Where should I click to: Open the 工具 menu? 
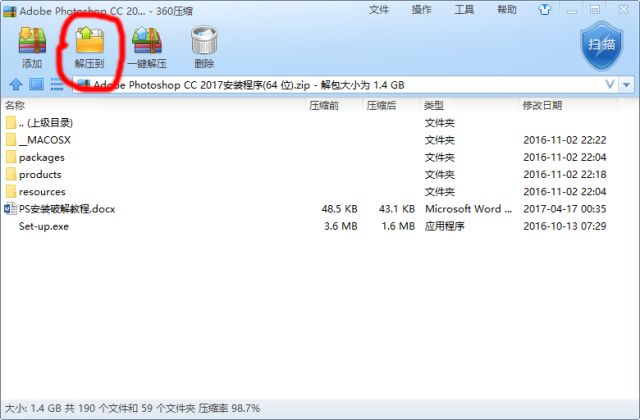point(464,10)
